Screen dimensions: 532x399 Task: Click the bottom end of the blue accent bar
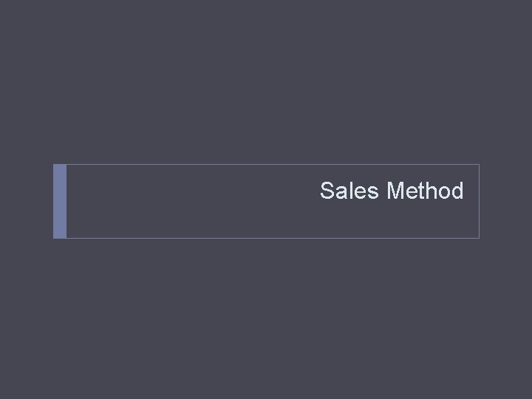click(x=60, y=236)
